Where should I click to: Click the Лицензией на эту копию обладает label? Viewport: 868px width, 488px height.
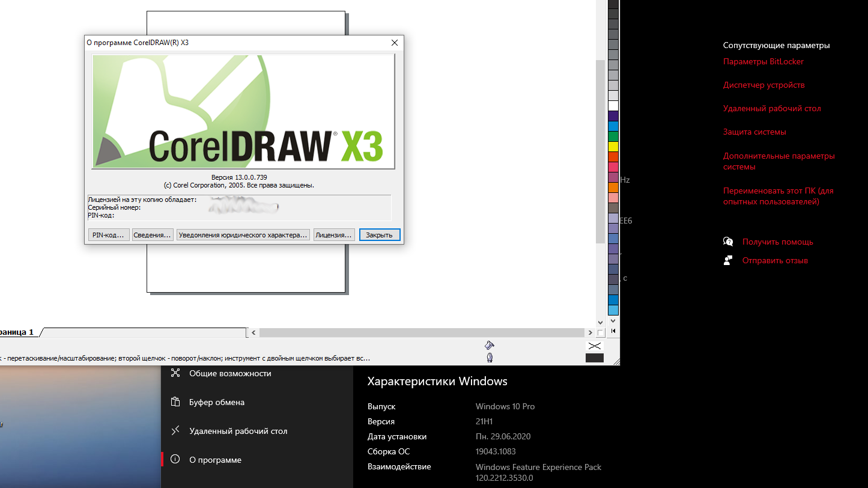(x=142, y=200)
